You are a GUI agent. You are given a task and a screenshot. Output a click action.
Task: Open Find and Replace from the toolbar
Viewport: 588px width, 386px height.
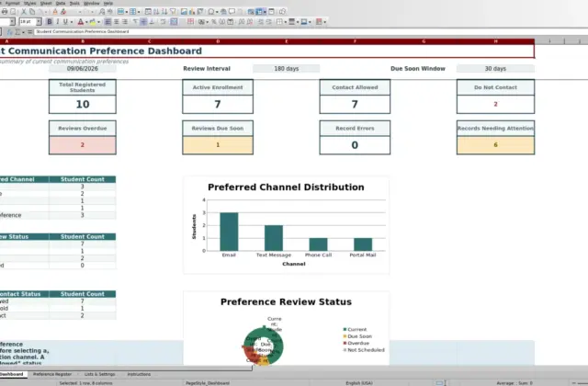tap(102, 12)
